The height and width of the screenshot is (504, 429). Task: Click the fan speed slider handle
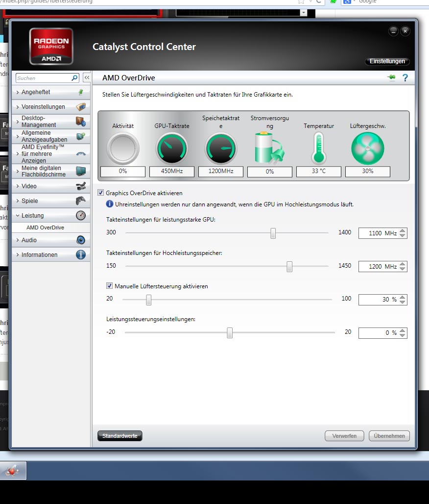[x=148, y=300]
